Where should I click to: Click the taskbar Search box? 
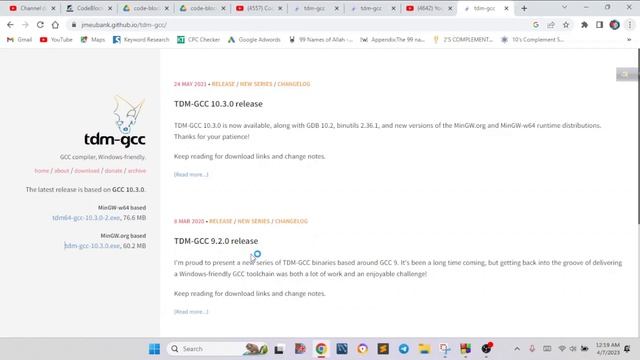218,349
